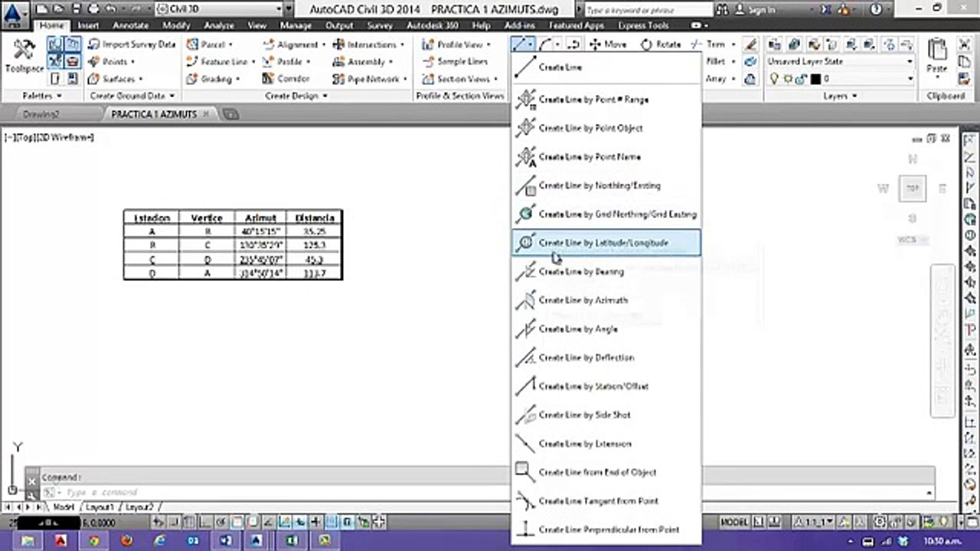The height and width of the screenshot is (551, 980).
Task: Choose Create Line by Northing/Easting
Action: (606, 185)
